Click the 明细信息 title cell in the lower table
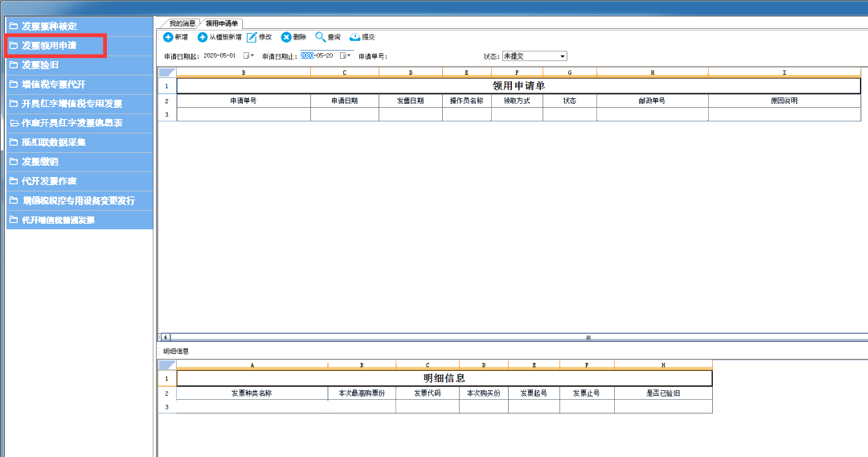 [444, 378]
